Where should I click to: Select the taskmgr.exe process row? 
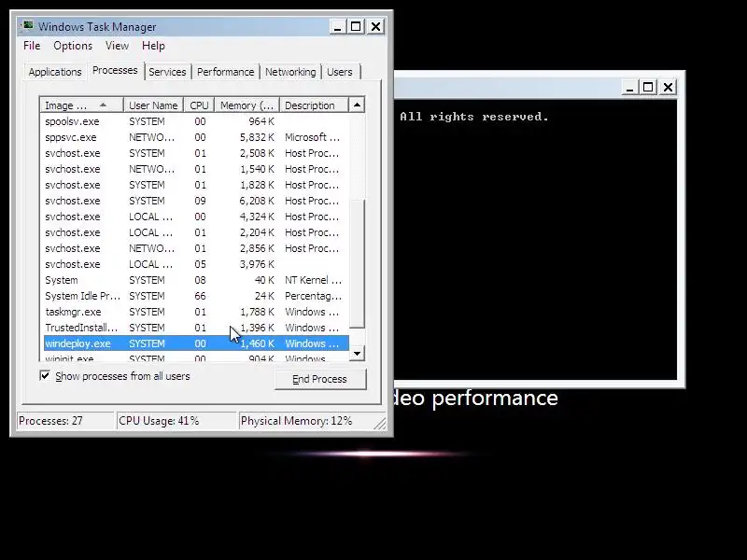coord(196,312)
